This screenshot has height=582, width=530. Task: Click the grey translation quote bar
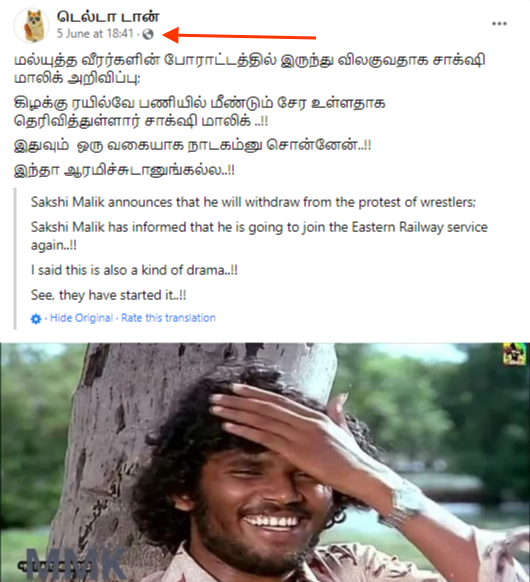[x=15, y=259]
